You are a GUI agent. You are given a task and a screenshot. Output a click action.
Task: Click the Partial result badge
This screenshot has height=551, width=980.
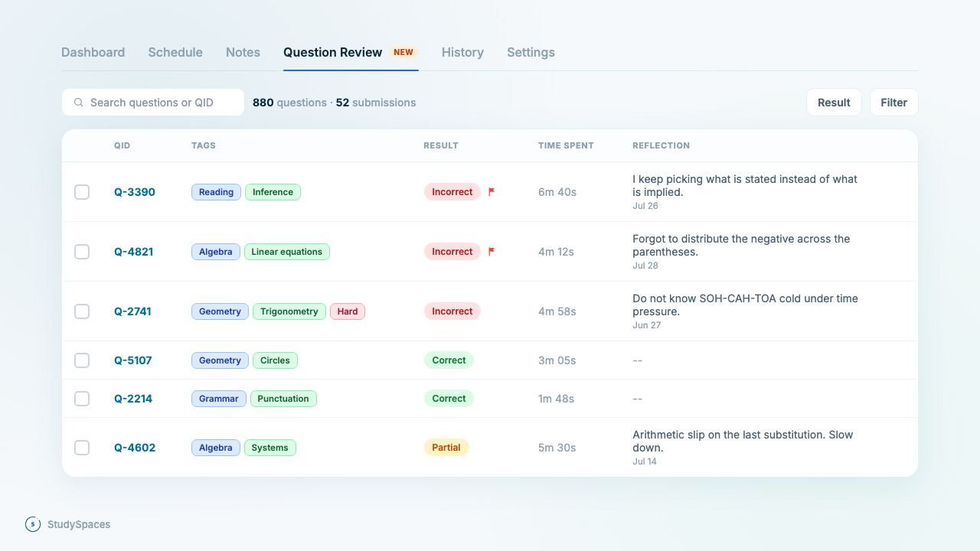coord(446,448)
